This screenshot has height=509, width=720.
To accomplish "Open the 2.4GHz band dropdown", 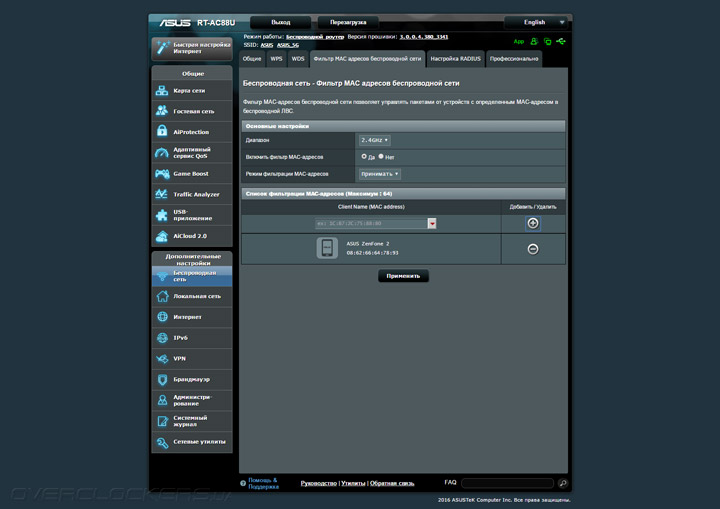I will [x=375, y=140].
